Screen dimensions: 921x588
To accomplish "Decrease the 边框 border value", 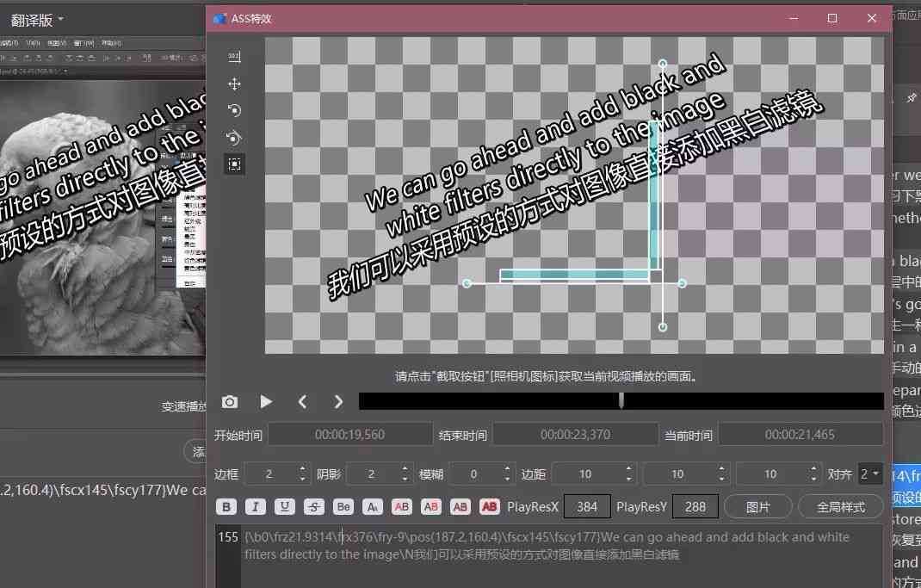I will 302,479.
